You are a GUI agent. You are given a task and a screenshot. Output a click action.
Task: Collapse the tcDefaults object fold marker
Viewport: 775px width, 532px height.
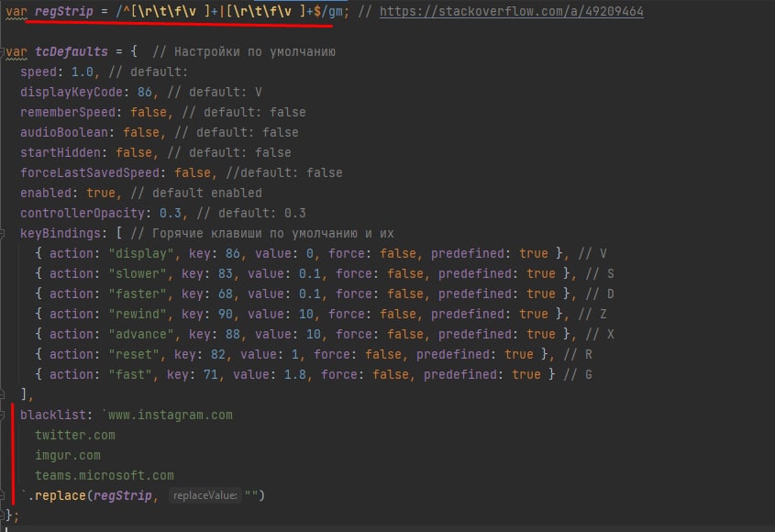[x=2, y=52]
